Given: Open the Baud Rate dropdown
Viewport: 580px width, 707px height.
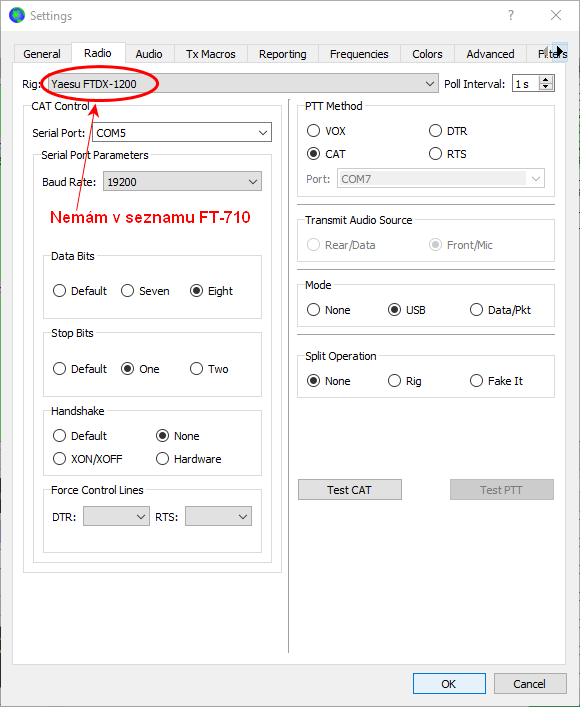Looking at the screenshot, I should tap(182, 181).
